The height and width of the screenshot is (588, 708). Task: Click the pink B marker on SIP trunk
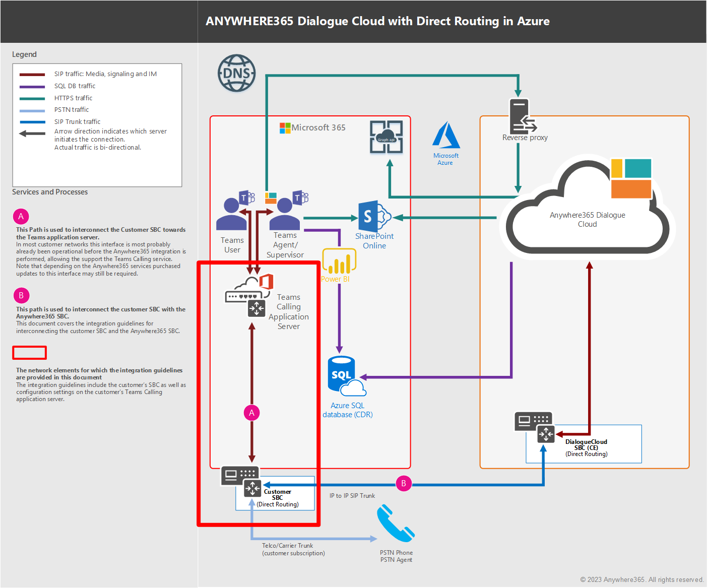point(404,484)
